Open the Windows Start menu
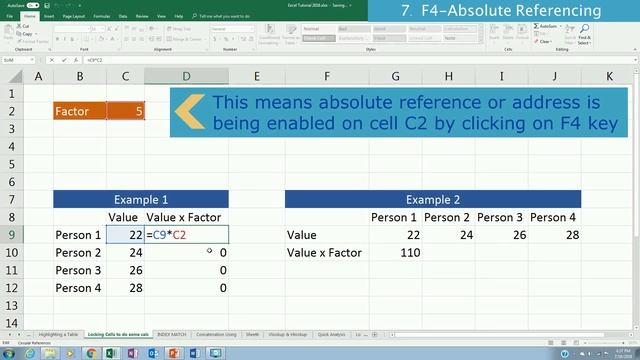The width and height of the screenshot is (640, 360). click(9, 353)
